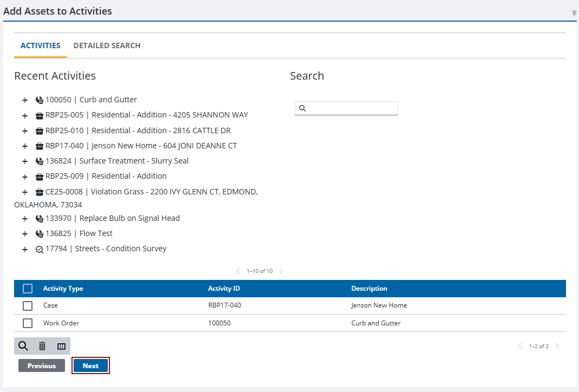The image size is (579, 392).
Task: Check the box for Work Order 100050
Action: (x=28, y=323)
